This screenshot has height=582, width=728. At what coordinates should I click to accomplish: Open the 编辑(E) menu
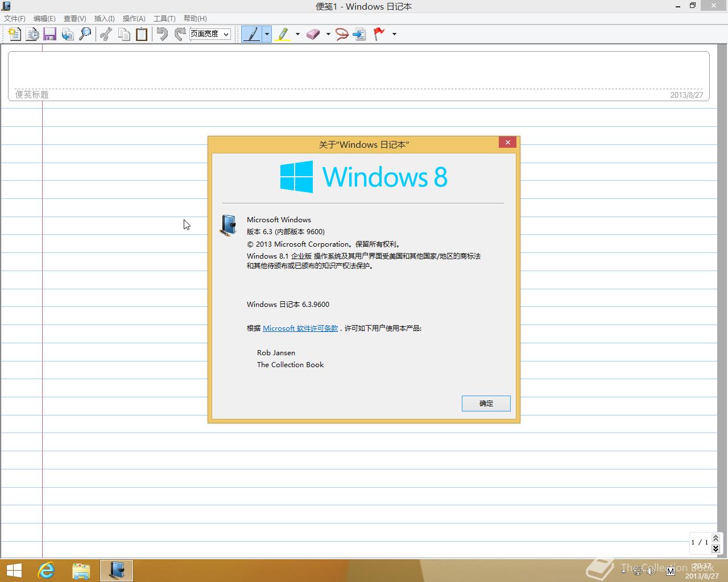coord(44,19)
